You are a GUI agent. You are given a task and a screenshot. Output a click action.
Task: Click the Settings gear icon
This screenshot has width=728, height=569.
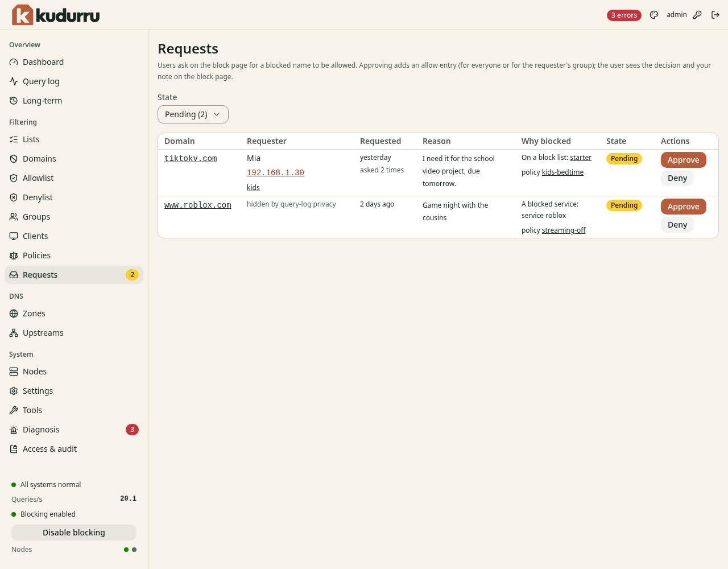[14, 391]
